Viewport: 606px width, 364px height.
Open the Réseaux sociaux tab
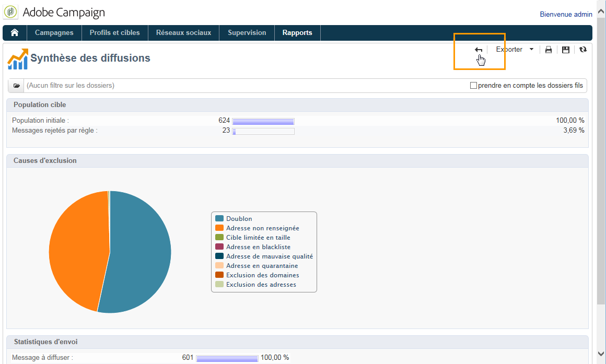point(183,33)
